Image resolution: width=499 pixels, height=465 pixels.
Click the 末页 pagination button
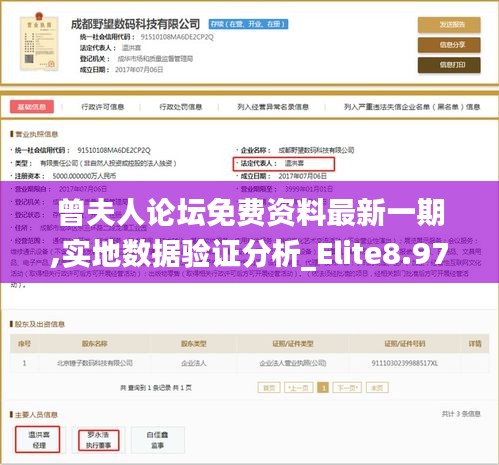(377, 388)
